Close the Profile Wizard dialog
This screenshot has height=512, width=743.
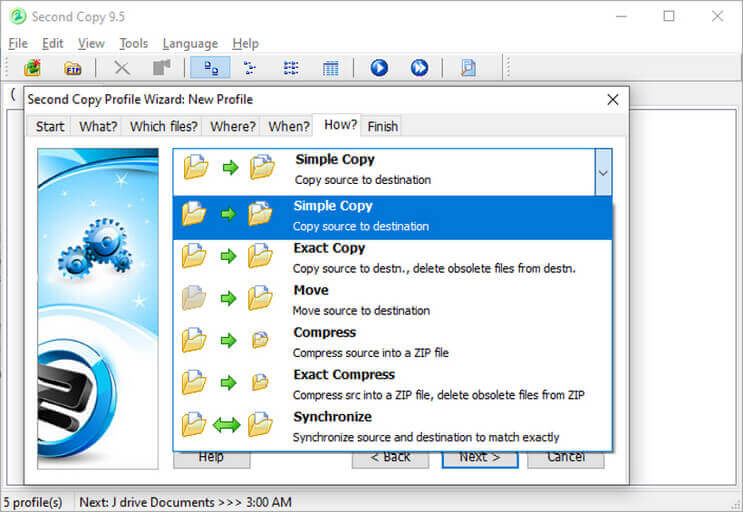click(613, 99)
